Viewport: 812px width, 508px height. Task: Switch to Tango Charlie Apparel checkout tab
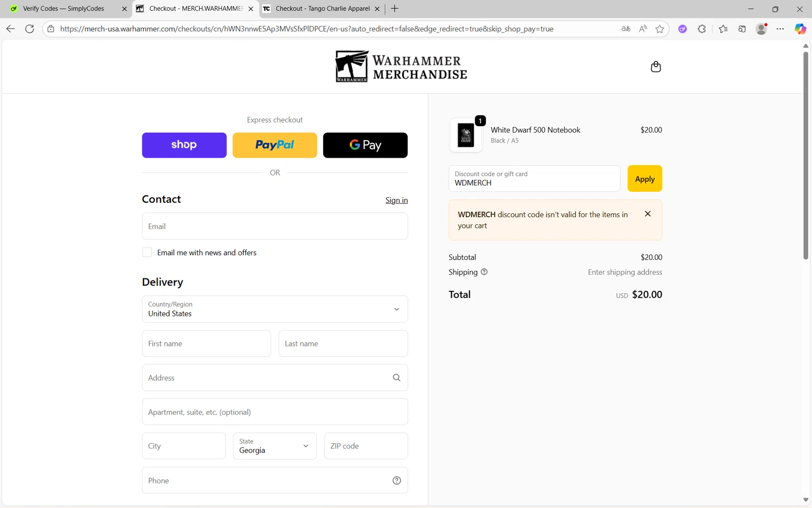pos(322,9)
